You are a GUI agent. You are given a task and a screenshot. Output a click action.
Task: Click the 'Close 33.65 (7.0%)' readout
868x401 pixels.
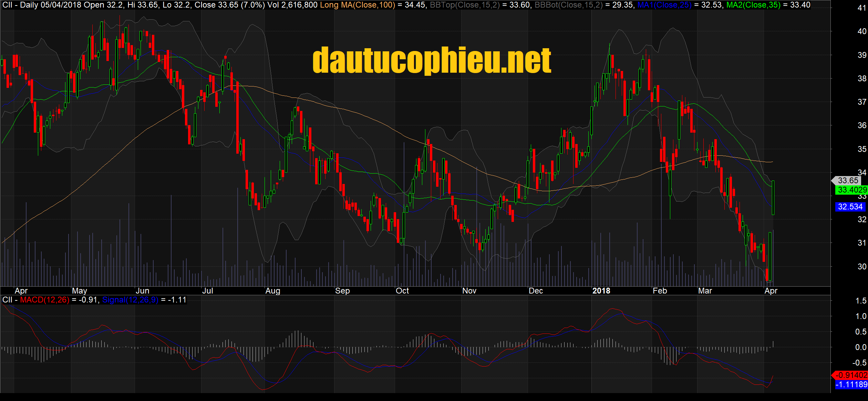pyautogui.click(x=230, y=5)
